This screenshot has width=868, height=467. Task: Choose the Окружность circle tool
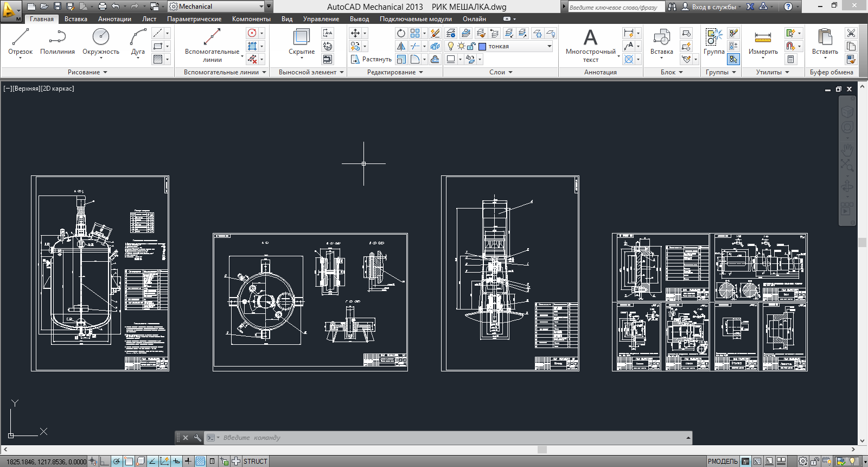(100, 42)
